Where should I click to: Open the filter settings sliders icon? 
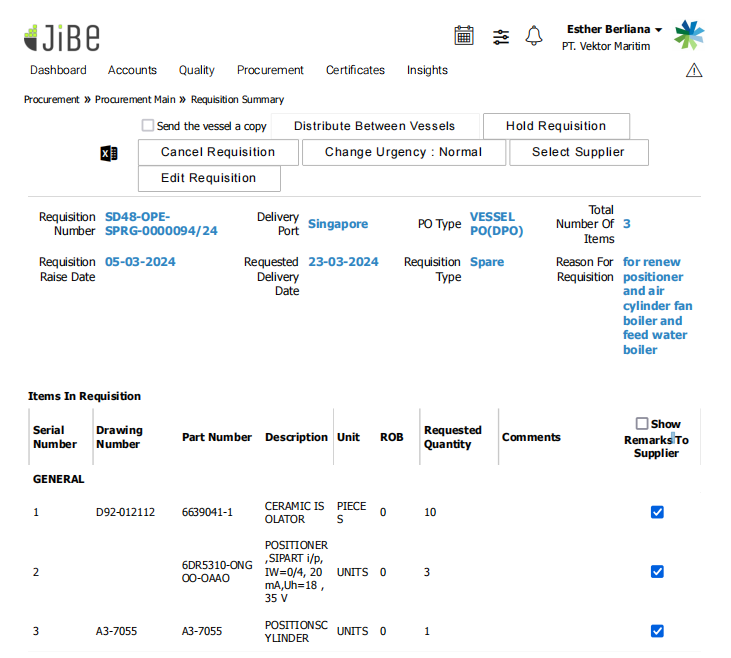click(x=501, y=36)
